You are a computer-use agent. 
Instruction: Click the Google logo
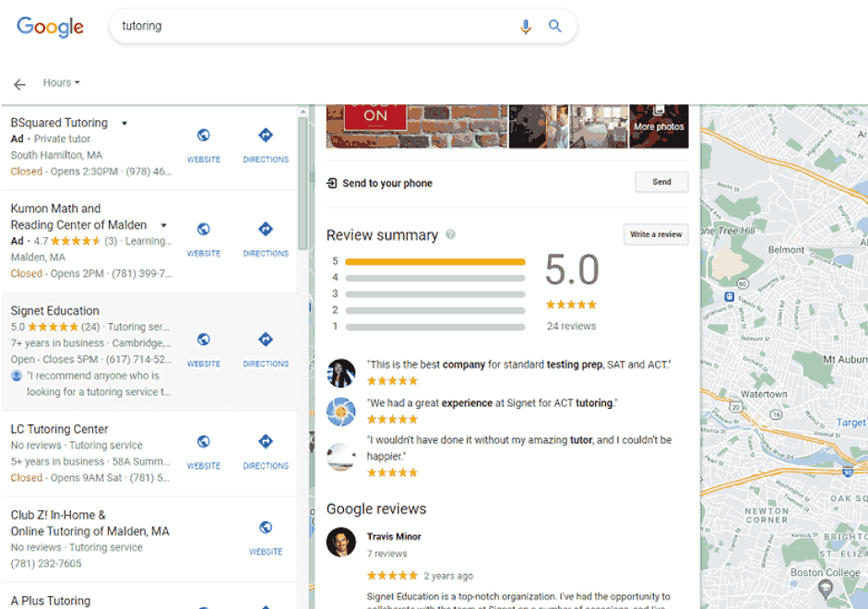[51, 27]
